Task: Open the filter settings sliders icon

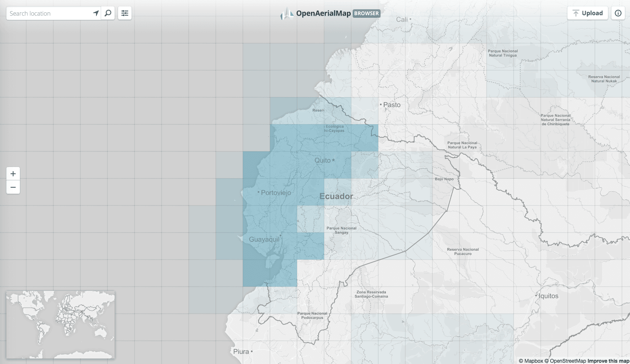Action: pyautogui.click(x=125, y=14)
